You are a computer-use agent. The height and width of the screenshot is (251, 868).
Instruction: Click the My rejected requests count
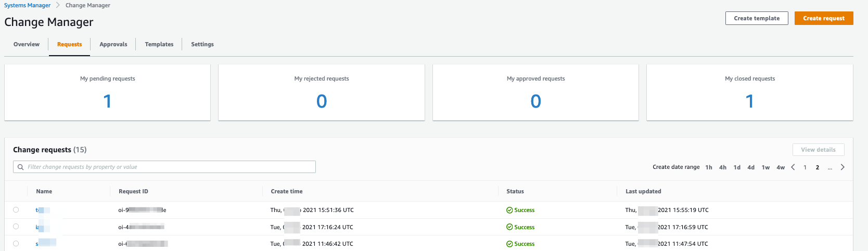tap(322, 101)
